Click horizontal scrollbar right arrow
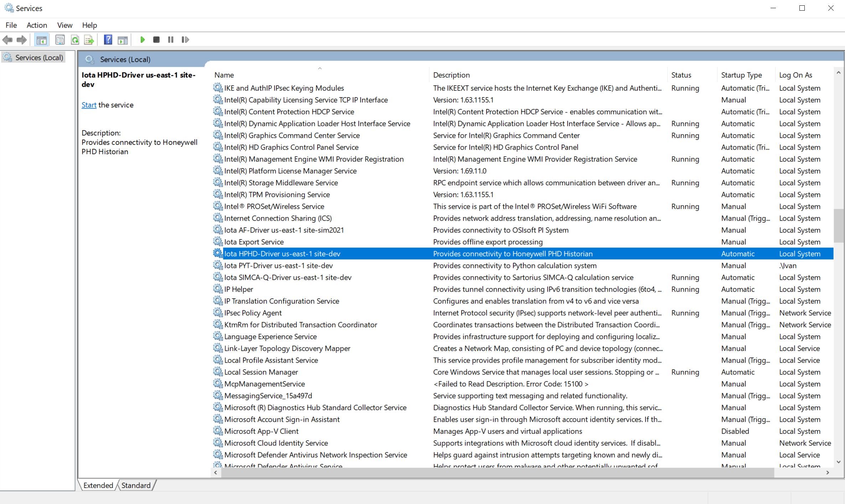This screenshot has height=504, width=845. pos(828,472)
